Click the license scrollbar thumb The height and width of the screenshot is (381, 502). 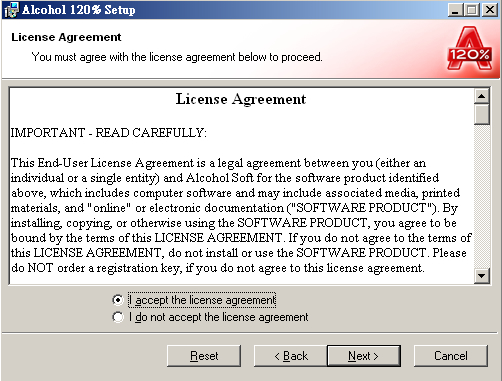481,114
